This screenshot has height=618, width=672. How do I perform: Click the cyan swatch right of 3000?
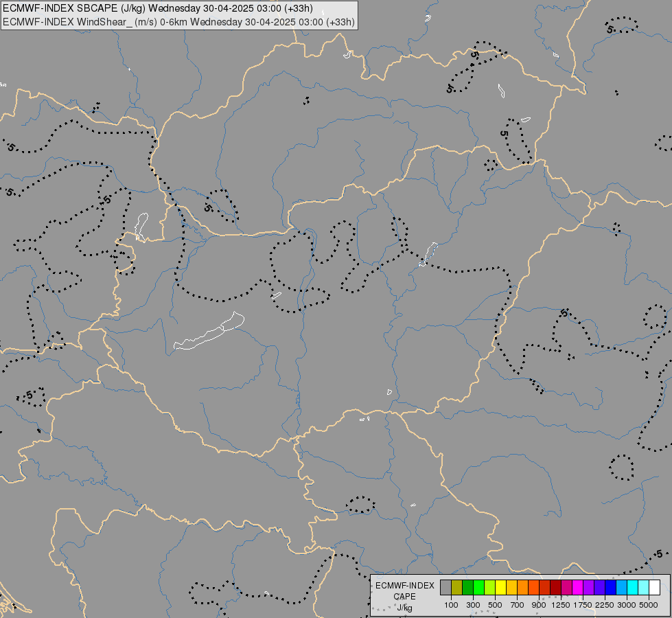pyautogui.click(x=633, y=587)
